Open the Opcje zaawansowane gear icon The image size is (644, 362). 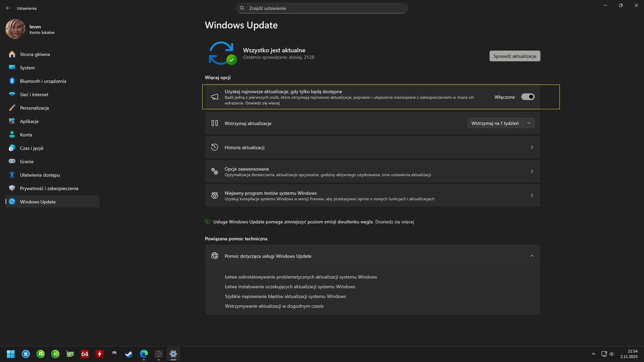(x=214, y=171)
